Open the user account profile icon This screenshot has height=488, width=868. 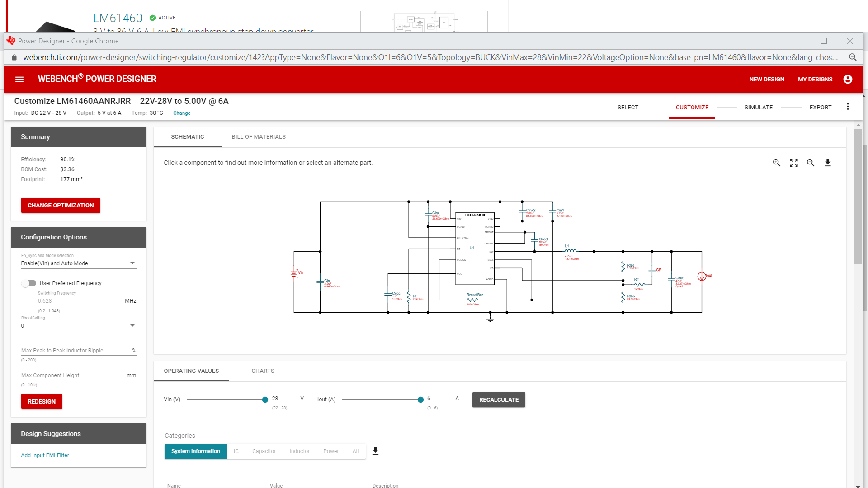[848, 79]
